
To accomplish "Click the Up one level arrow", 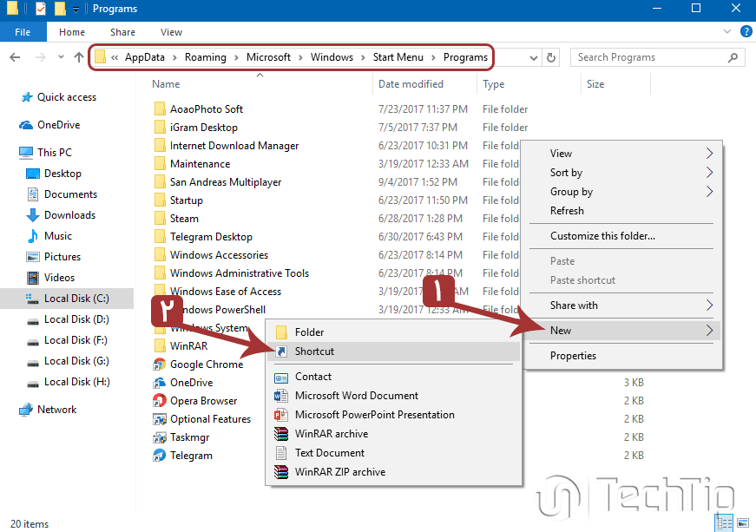I will [79, 57].
